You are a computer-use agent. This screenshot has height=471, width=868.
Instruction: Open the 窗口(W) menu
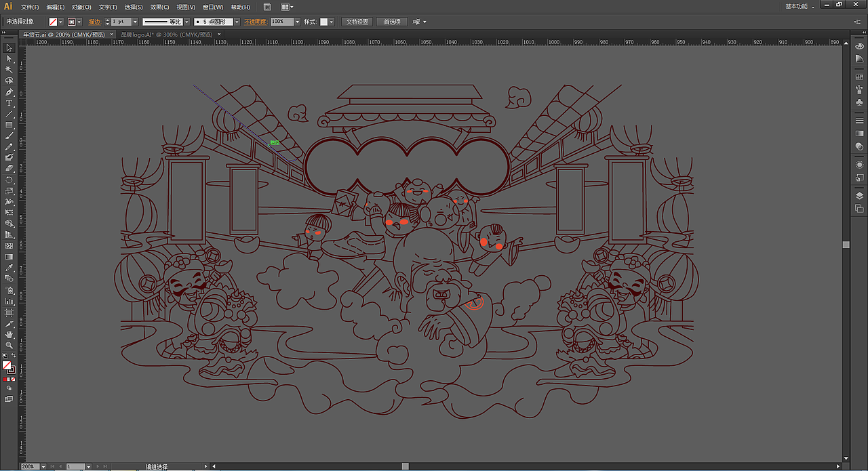(x=213, y=7)
